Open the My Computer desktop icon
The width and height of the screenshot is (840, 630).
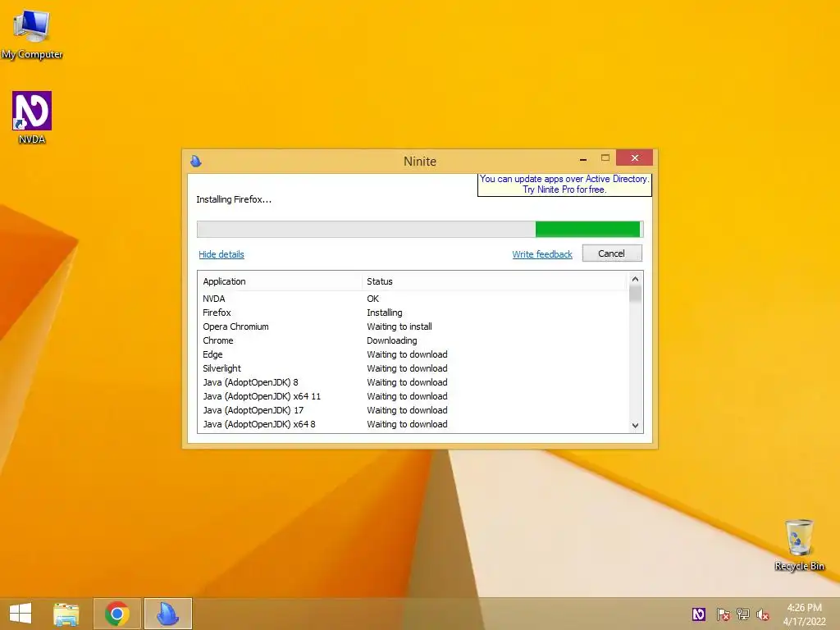tap(32, 33)
